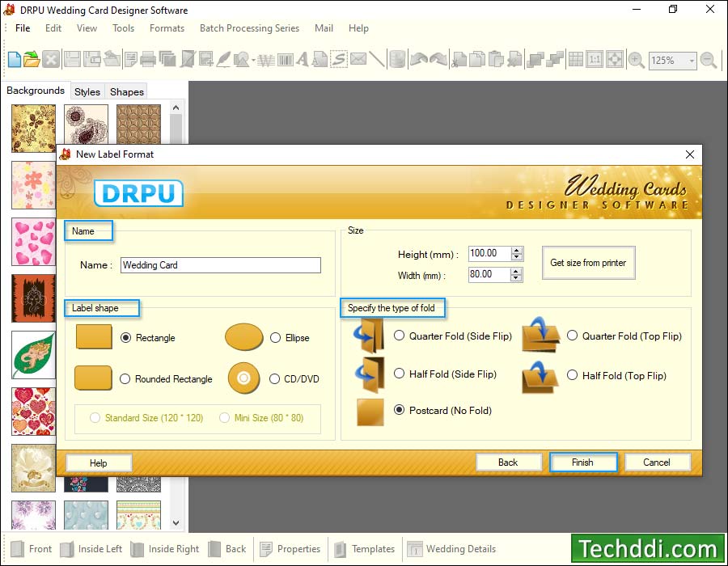This screenshot has width=728, height=566.
Task: Click the Cut scissors icon
Action: tap(459, 60)
